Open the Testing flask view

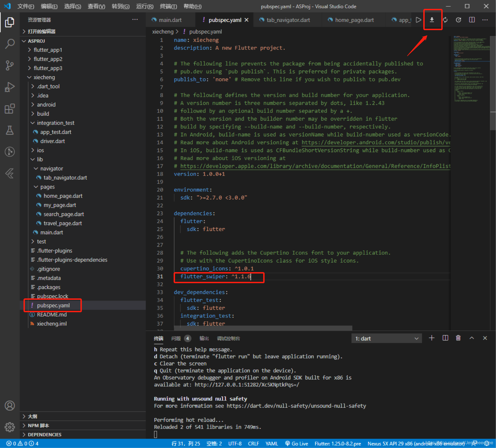tap(10, 130)
